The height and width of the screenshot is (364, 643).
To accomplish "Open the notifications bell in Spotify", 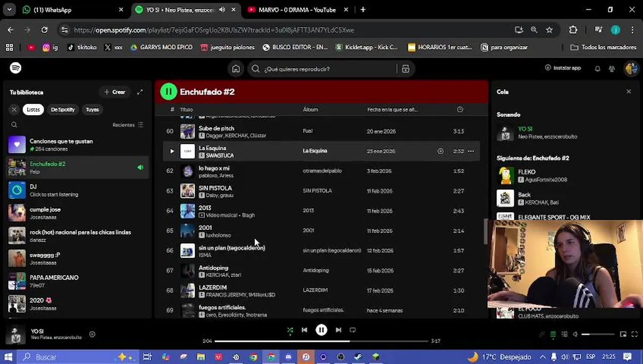I will point(598,69).
